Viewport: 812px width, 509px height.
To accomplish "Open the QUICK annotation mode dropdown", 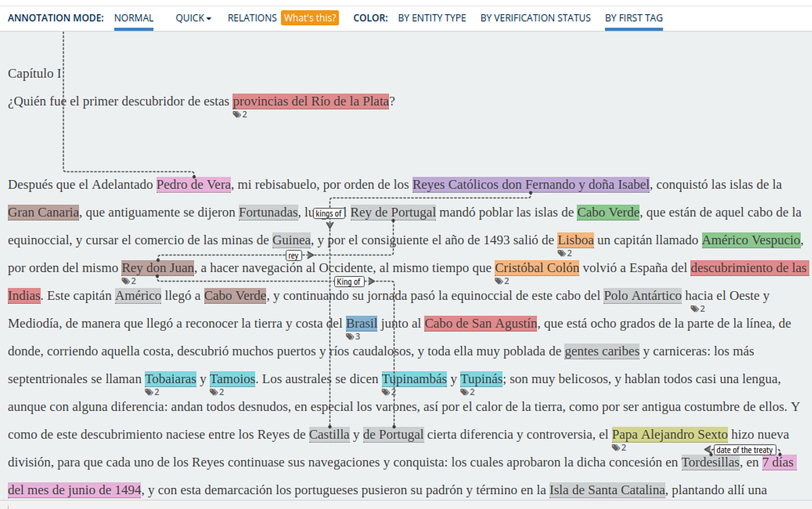I will click(x=191, y=18).
